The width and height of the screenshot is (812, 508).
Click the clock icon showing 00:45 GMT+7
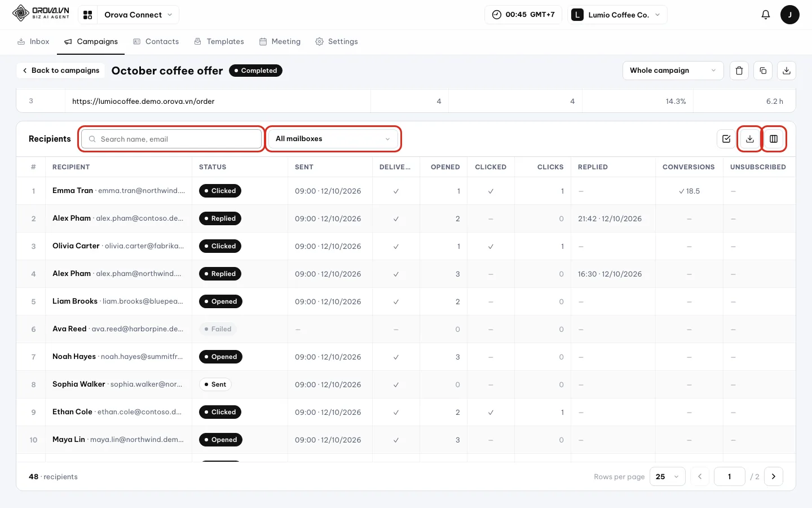[x=497, y=15]
